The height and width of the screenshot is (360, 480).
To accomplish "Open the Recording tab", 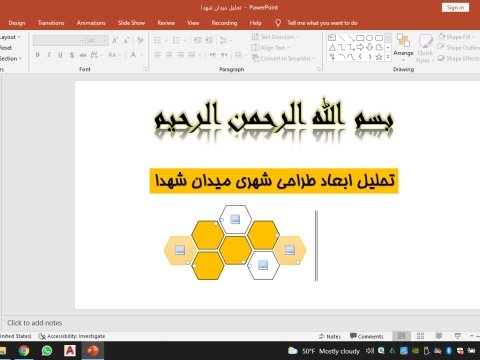I will coord(224,23).
